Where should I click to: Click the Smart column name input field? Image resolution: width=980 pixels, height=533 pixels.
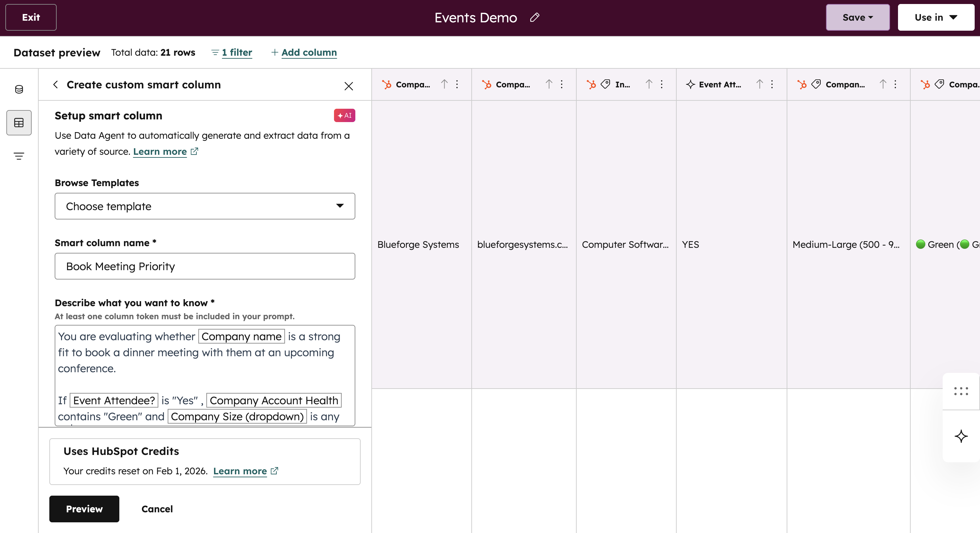(x=205, y=266)
